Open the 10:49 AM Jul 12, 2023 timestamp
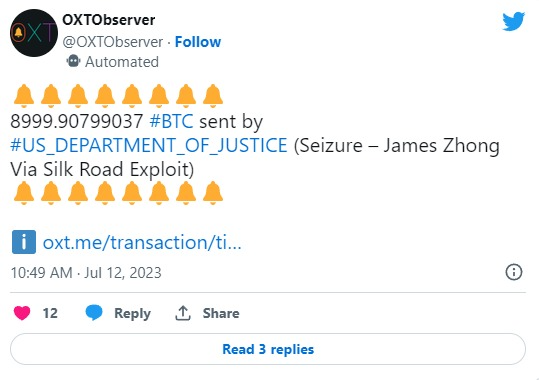This screenshot has width=539, height=380. tap(86, 273)
